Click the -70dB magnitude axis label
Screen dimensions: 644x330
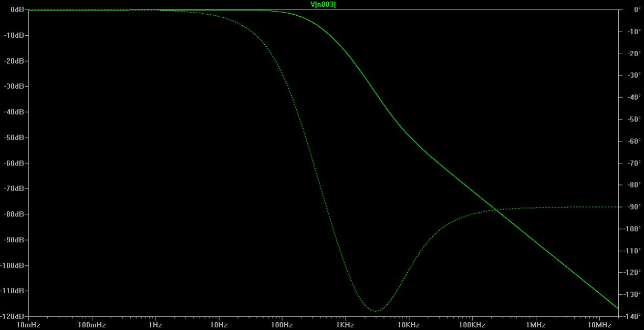click(x=15, y=189)
